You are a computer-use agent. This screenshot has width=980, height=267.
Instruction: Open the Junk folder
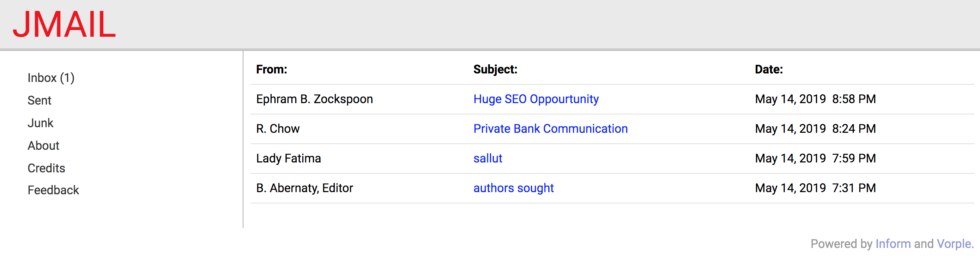tap(40, 123)
